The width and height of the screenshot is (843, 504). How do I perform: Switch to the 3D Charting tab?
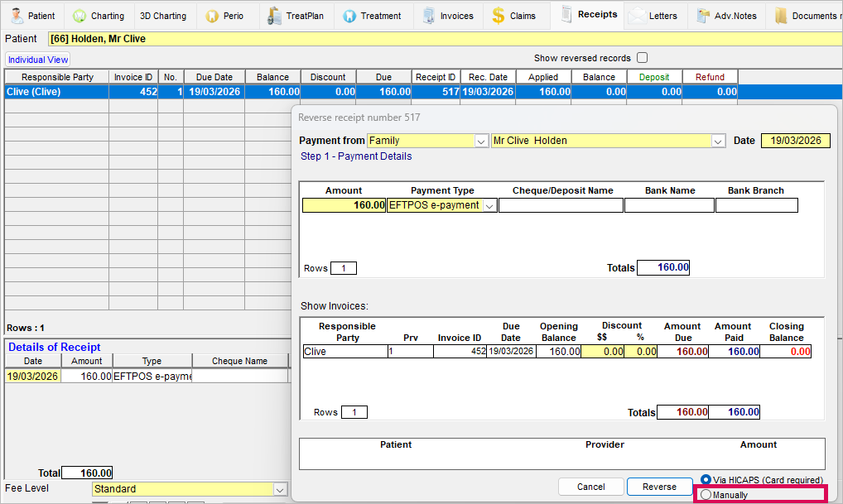162,16
